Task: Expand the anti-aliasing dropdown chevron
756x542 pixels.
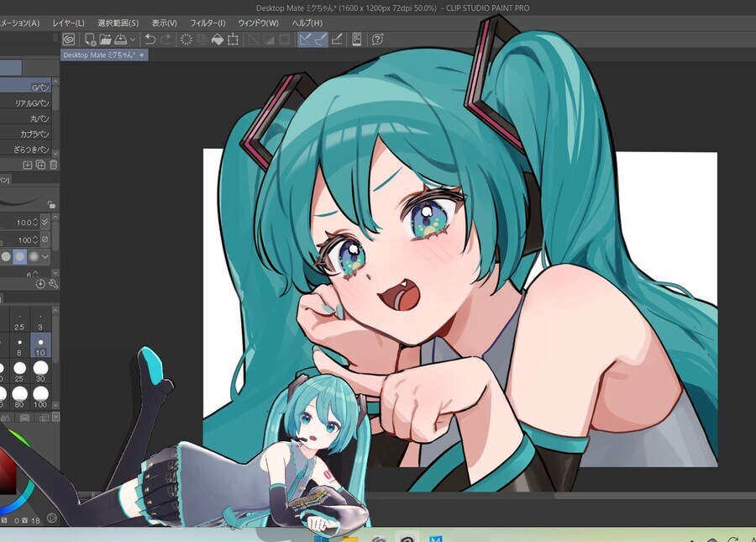Action: [x=45, y=256]
